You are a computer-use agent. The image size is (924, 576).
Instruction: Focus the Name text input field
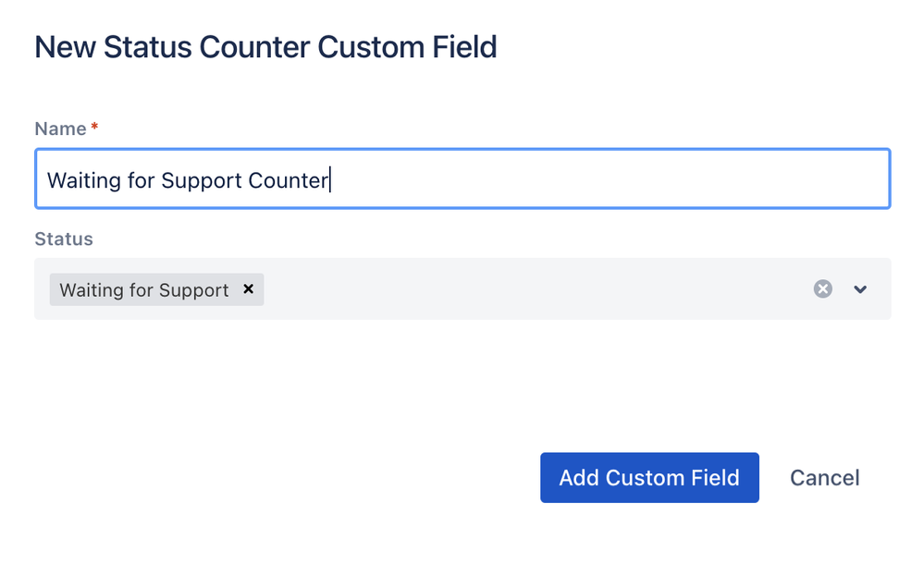(x=462, y=179)
